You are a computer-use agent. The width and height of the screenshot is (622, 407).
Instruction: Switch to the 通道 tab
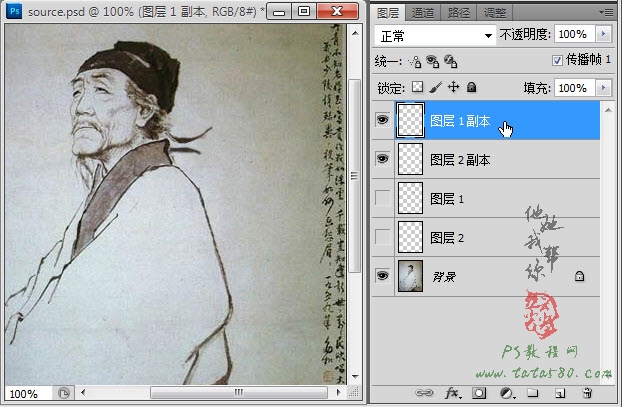pyautogui.click(x=423, y=13)
